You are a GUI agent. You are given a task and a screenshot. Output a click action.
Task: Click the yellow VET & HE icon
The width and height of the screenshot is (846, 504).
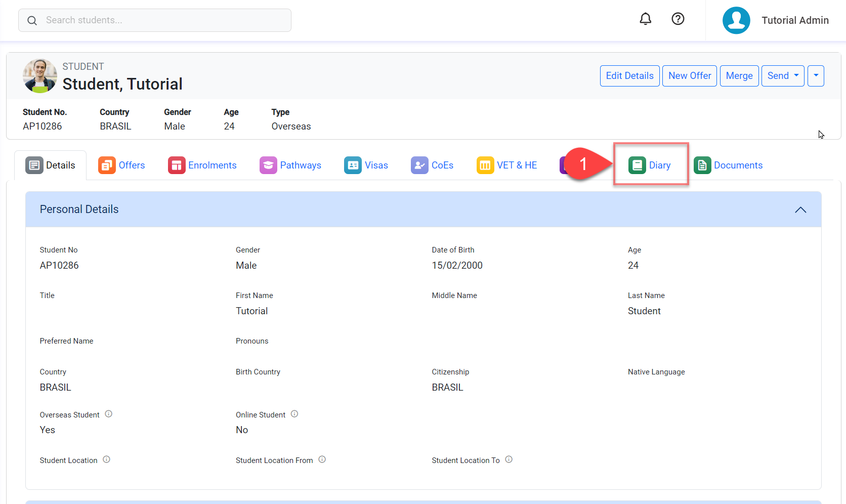[x=485, y=165]
